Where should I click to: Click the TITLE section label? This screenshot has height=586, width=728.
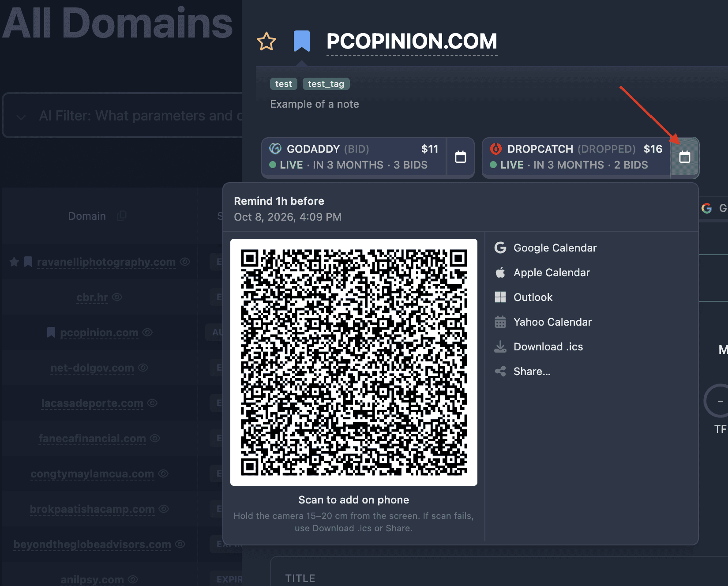(300, 578)
